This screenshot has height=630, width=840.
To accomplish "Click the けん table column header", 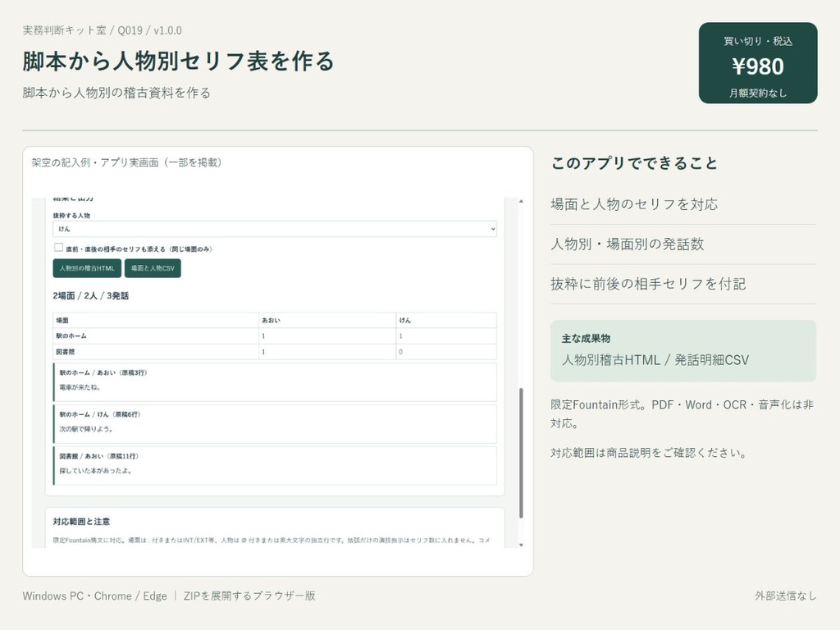I will point(446,320).
